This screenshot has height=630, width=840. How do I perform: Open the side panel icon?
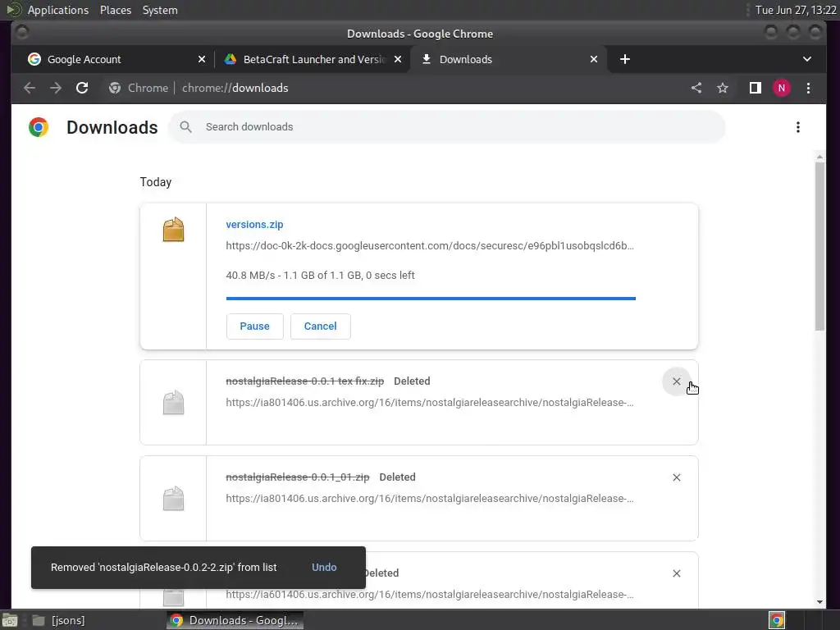pyautogui.click(x=756, y=88)
